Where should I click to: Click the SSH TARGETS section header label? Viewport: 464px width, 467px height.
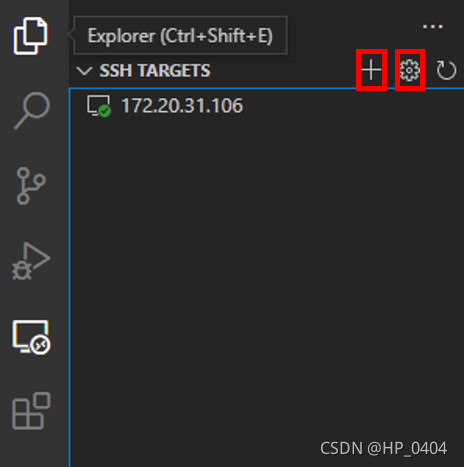tap(155, 71)
